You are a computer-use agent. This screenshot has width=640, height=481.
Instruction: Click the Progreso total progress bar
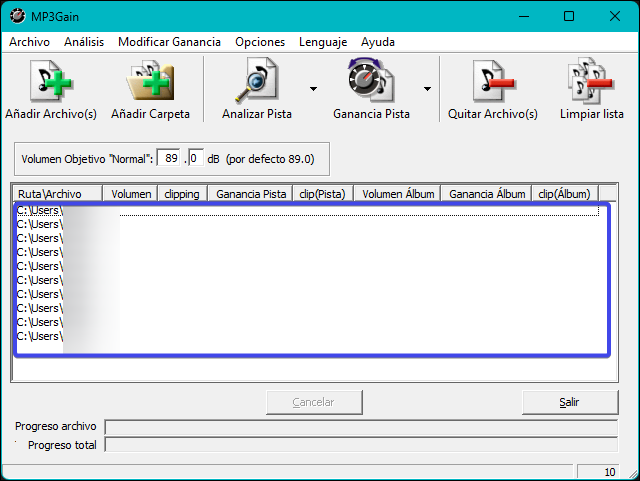361,444
